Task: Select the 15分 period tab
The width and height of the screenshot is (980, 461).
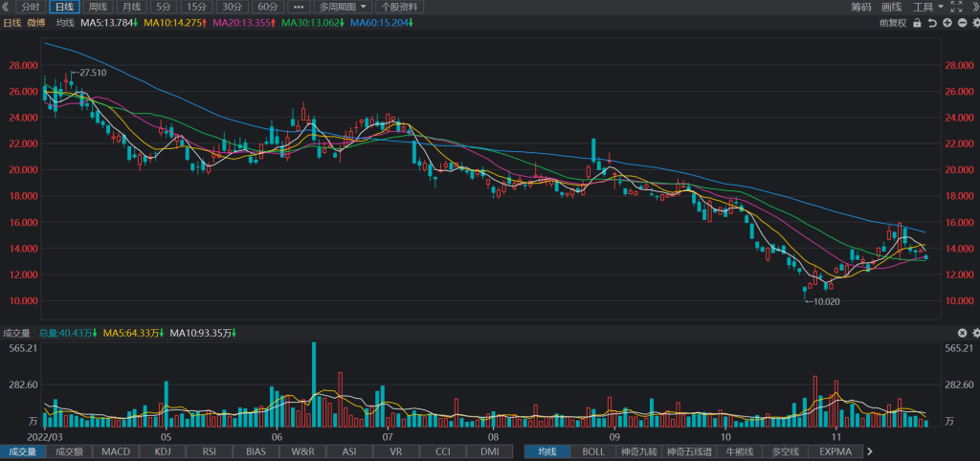Action: [x=197, y=7]
